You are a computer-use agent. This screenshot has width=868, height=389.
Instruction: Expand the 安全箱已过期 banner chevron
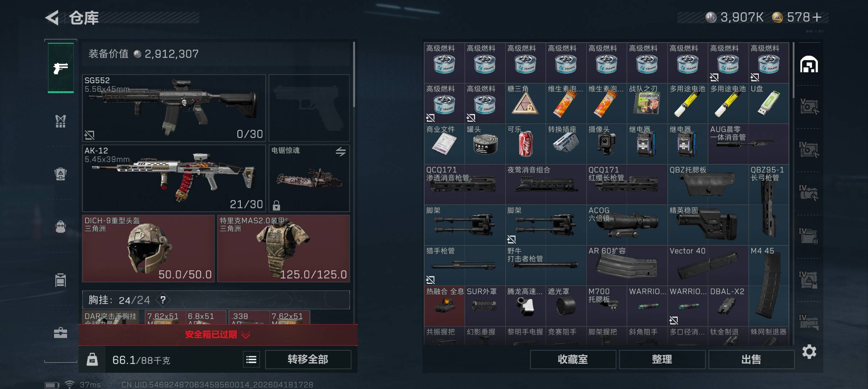click(x=245, y=335)
